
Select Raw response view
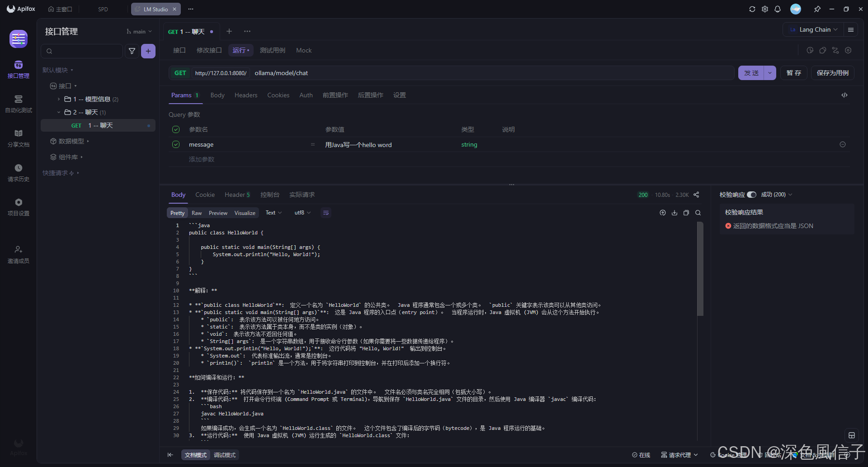pyautogui.click(x=197, y=213)
